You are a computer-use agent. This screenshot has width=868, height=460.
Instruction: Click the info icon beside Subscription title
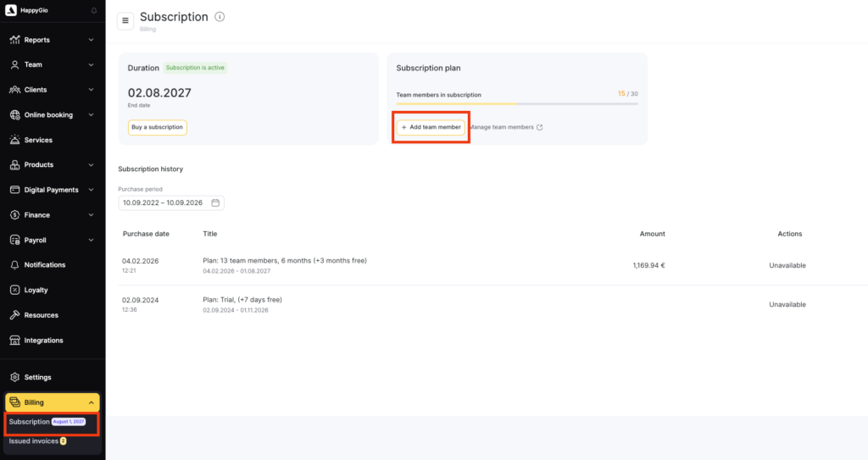220,17
